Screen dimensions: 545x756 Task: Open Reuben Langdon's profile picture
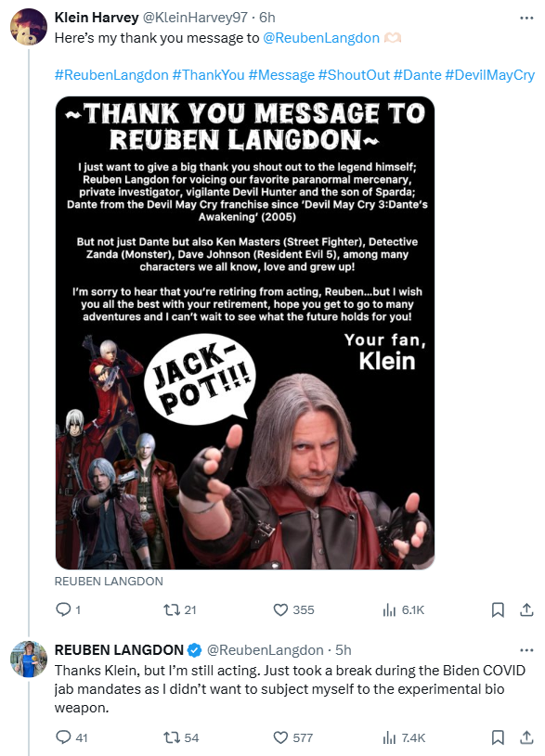point(29,660)
